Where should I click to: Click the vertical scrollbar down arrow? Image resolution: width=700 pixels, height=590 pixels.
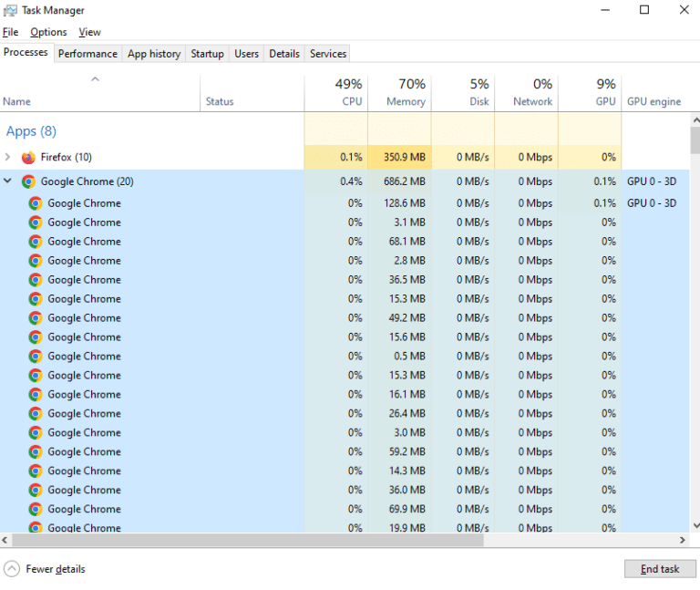(x=695, y=527)
